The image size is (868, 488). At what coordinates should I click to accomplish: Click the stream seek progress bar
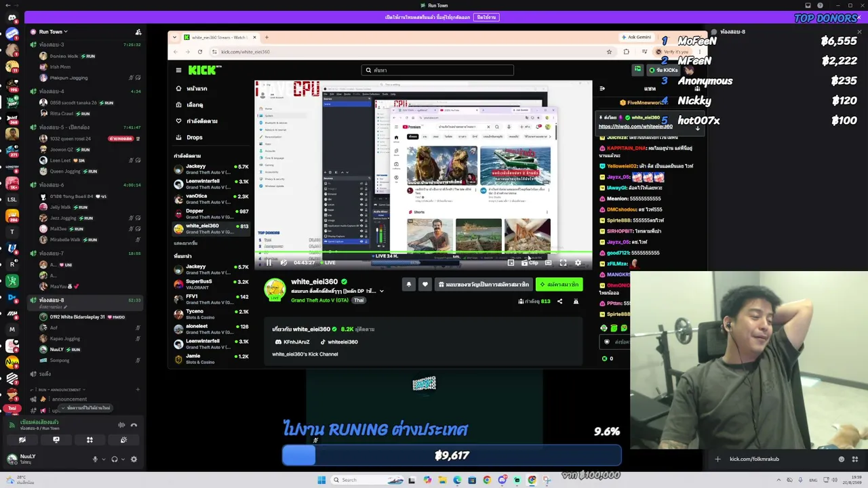click(423, 253)
